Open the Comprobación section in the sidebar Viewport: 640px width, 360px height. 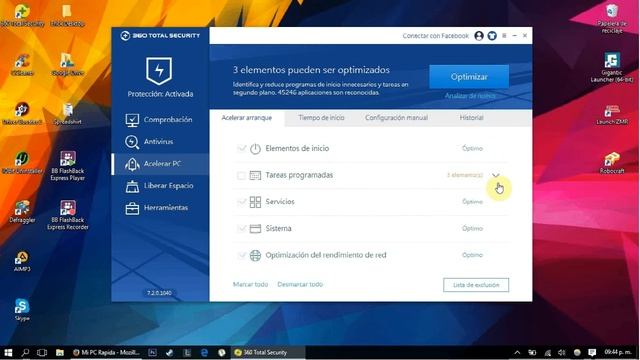coord(160,120)
